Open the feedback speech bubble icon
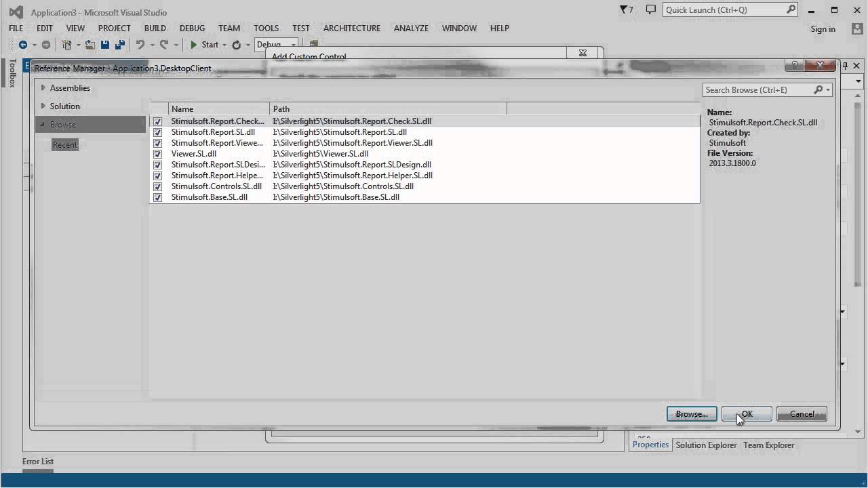 pyautogui.click(x=651, y=9)
